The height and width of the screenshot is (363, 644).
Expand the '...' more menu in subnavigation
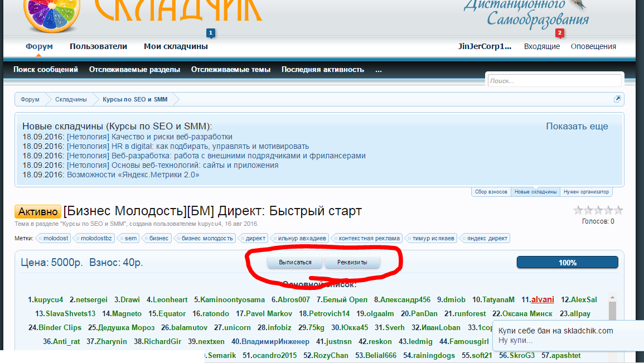coord(378,70)
